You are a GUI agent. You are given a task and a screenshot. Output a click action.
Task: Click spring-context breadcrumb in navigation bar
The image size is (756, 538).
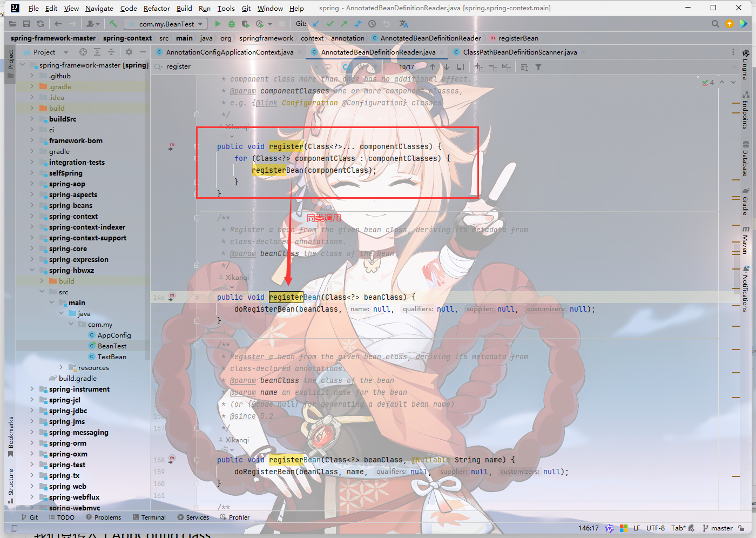[127, 38]
